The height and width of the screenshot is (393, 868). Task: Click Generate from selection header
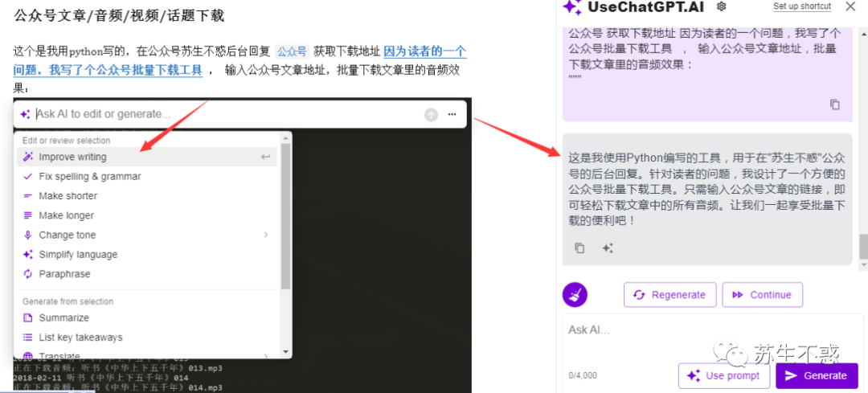(x=68, y=301)
